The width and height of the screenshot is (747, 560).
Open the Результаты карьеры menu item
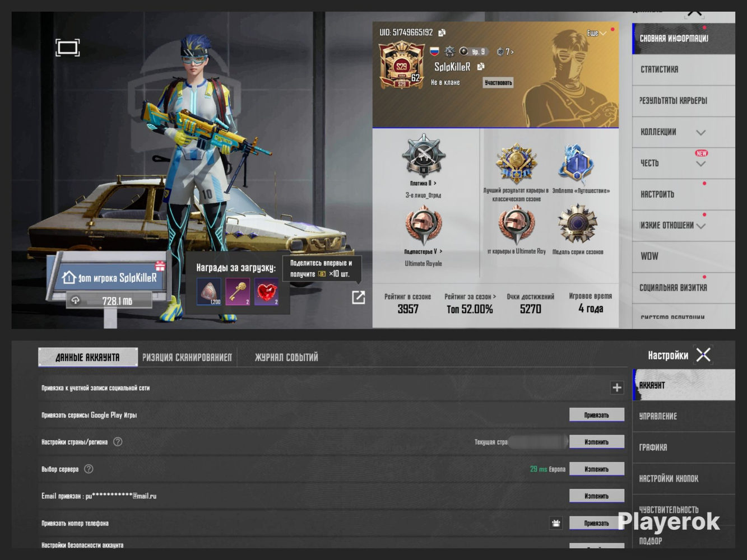click(x=684, y=101)
